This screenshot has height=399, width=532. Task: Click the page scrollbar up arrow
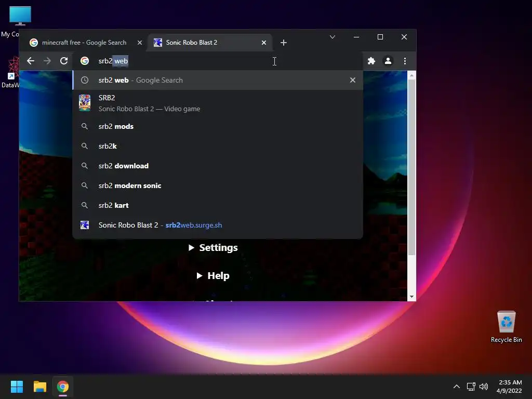click(x=411, y=75)
